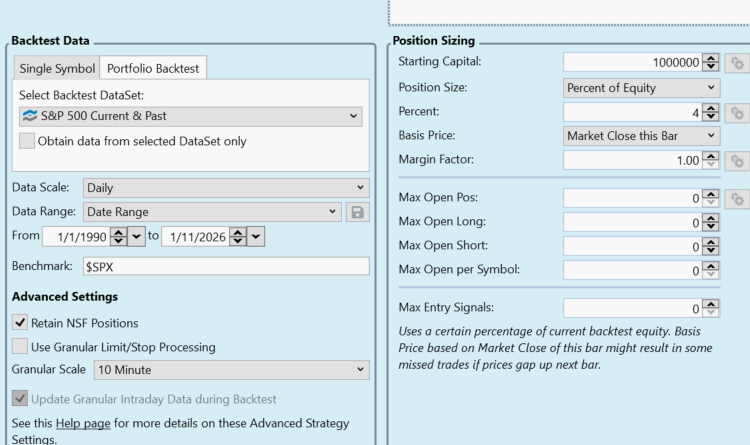Viewport: 750px width, 445px height.
Task: Click the to date field 1/11/2026
Action: coord(196,237)
